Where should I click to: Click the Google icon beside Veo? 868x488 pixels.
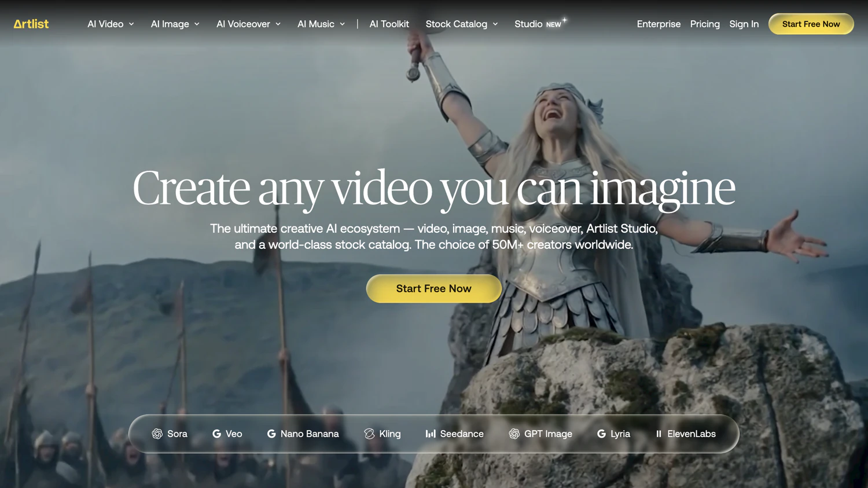tap(216, 434)
